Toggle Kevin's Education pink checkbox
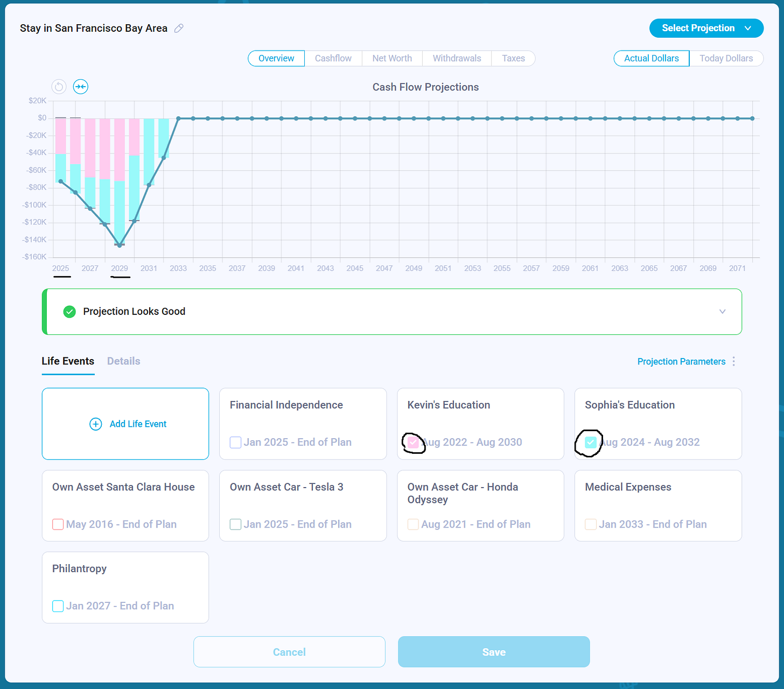This screenshot has height=689, width=784. pos(413,442)
